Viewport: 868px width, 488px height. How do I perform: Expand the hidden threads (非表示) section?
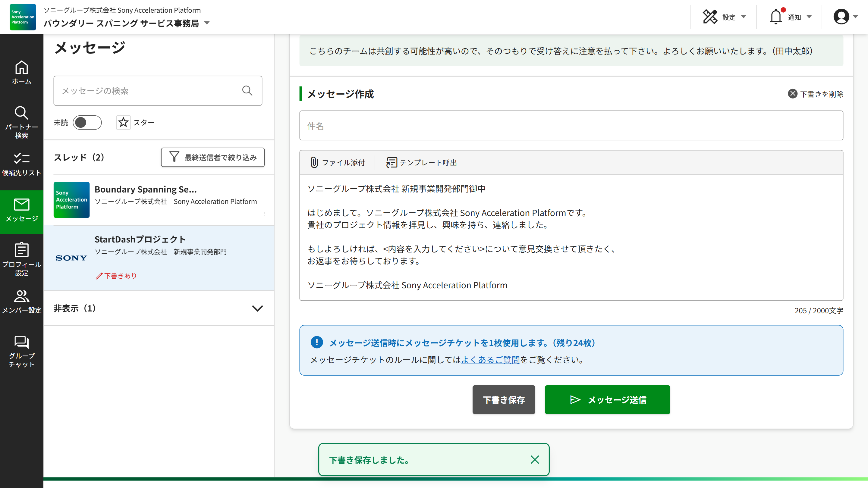257,308
